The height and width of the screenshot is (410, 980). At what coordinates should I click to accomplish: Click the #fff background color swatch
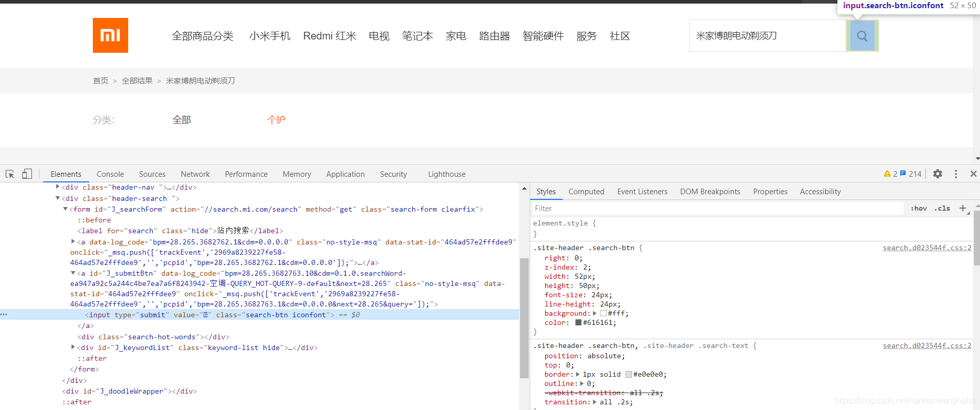coord(603,313)
